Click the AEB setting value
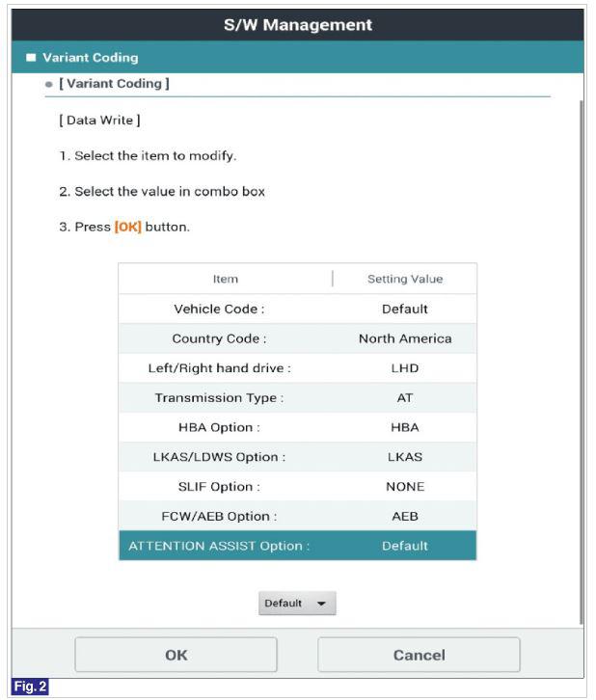This screenshot has width=596, height=700. click(405, 516)
